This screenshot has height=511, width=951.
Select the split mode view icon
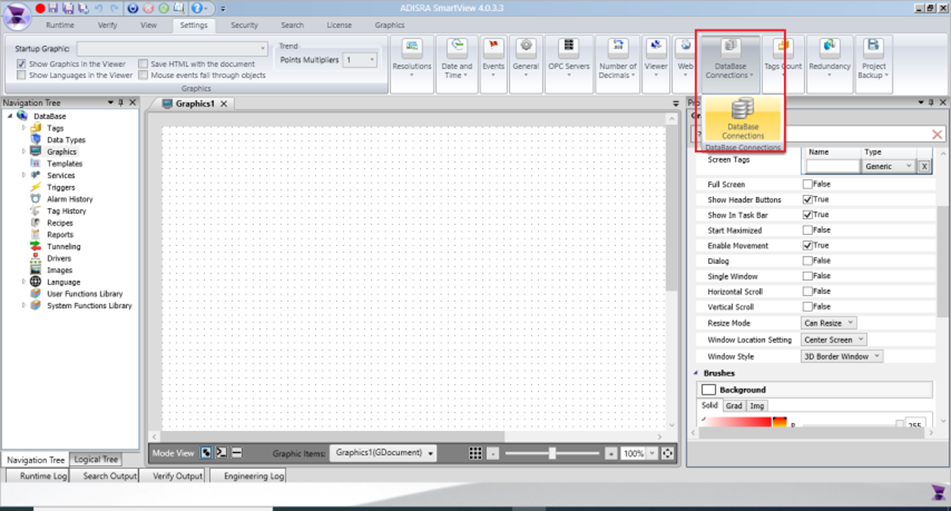coord(237,453)
